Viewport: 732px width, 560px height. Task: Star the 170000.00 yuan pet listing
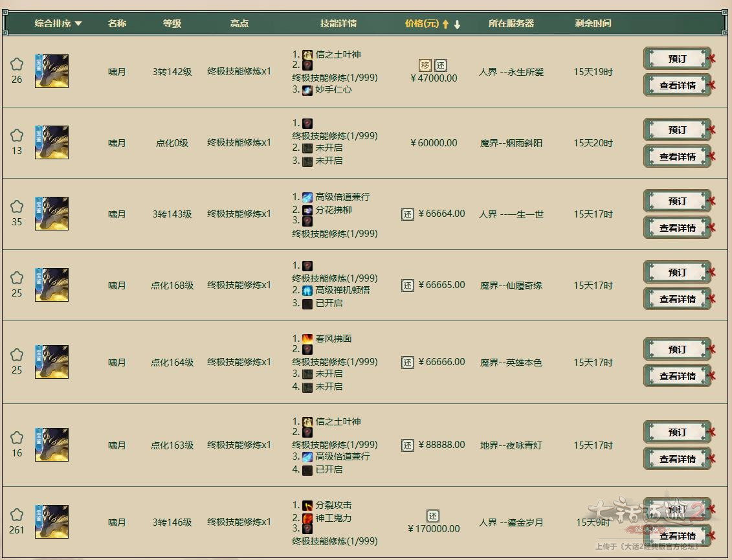17,515
